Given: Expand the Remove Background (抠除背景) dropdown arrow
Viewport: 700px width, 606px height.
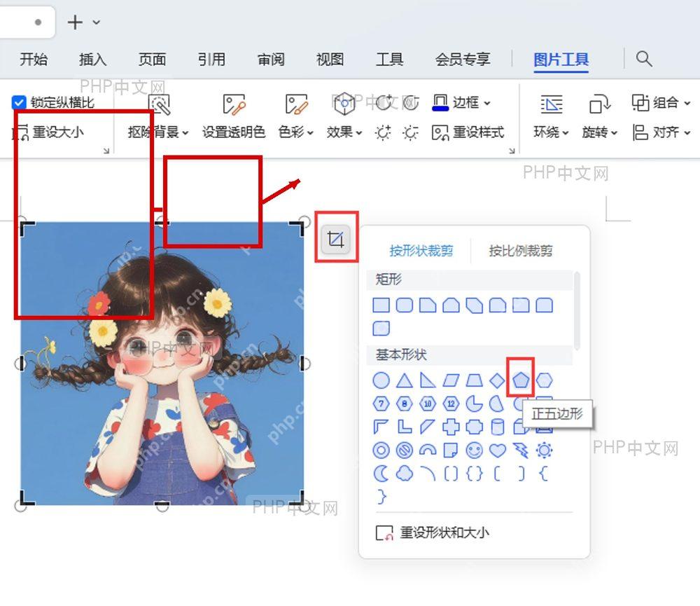Looking at the screenshot, I should (185, 132).
